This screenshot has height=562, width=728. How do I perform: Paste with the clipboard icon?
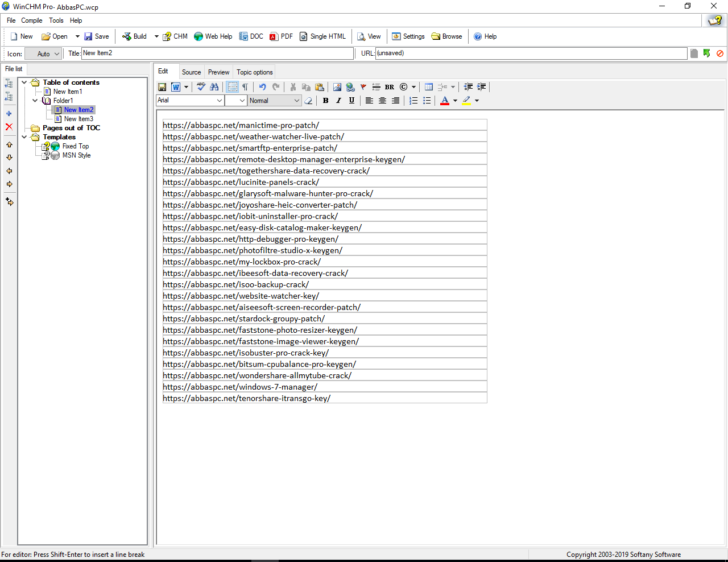coord(320,87)
